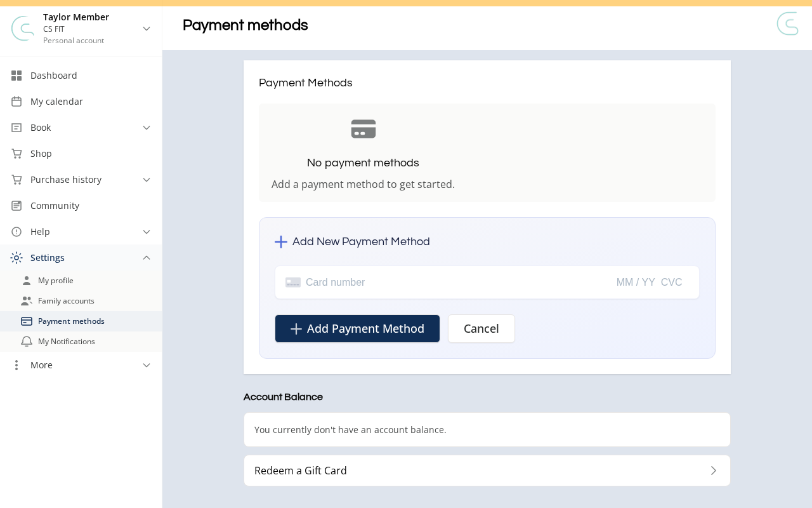Click the My calendar icon
812x508 pixels.
[16, 102]
